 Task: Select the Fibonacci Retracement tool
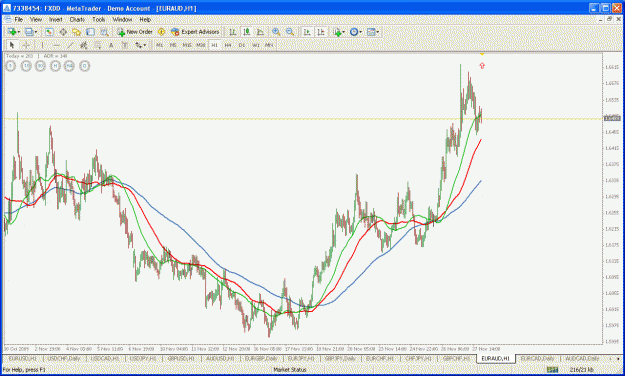[x=97, y=45]
